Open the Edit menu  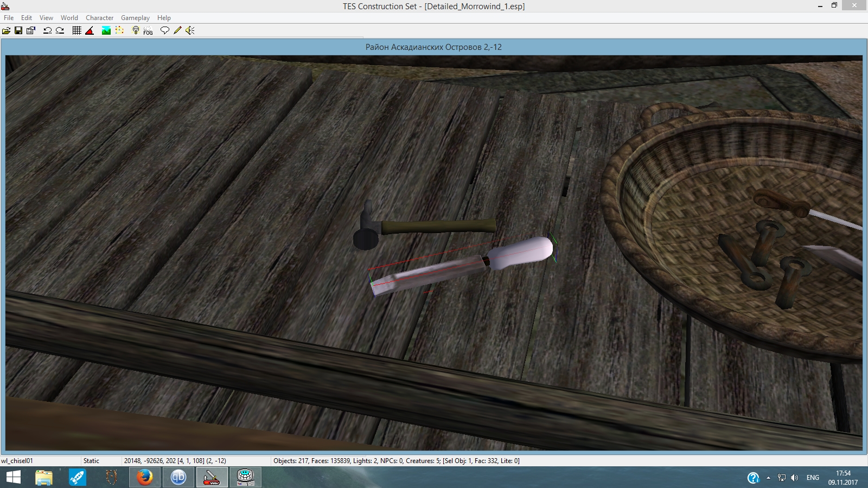point(27,18)
